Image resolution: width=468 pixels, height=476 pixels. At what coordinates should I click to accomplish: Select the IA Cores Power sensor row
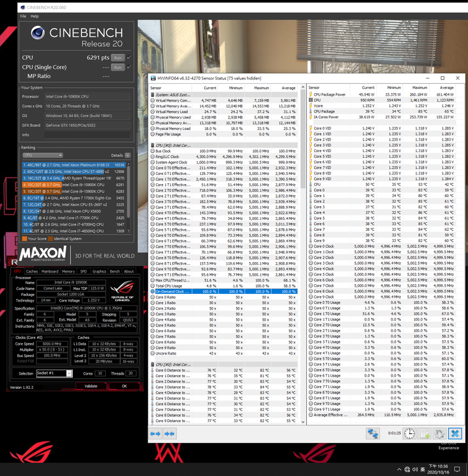pyautogui.click(x=382, y=117)
